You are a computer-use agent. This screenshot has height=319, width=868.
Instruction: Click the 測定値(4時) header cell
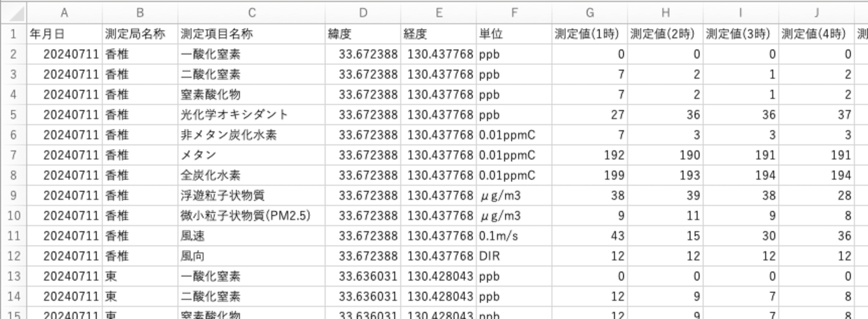[816, 34]
